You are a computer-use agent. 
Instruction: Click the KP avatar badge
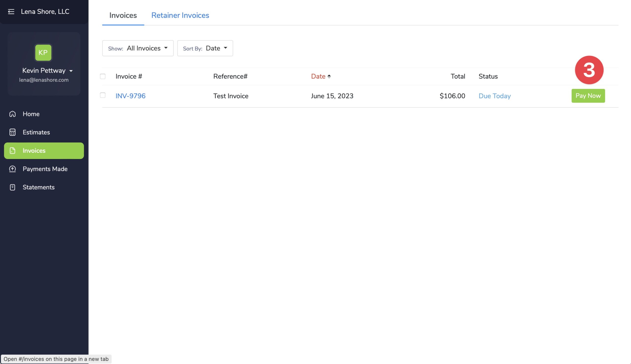click(43, 52)
